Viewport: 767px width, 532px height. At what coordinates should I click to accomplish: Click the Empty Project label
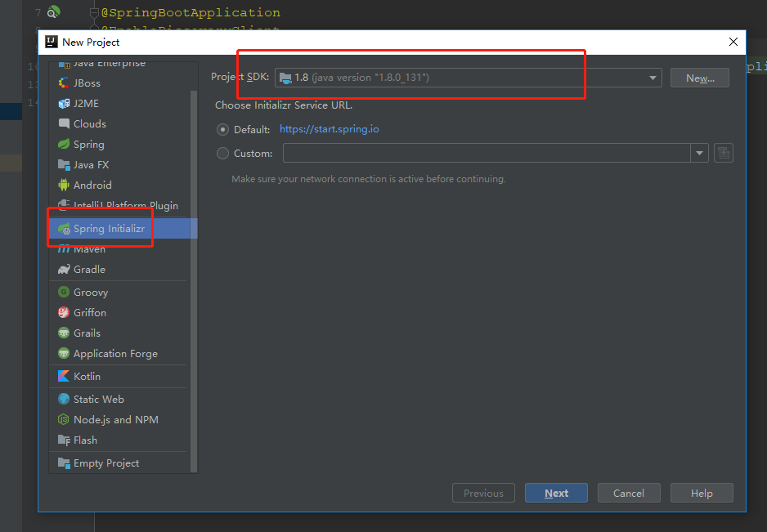point(106,463)
